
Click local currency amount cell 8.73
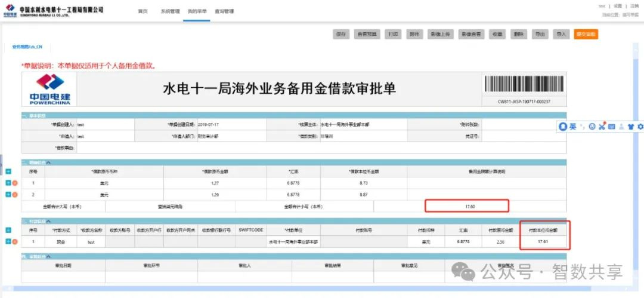[364, 183]
